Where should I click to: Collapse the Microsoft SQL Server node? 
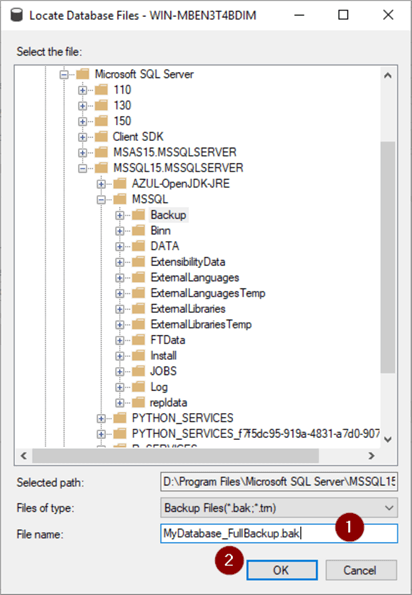tap(64, 74)
